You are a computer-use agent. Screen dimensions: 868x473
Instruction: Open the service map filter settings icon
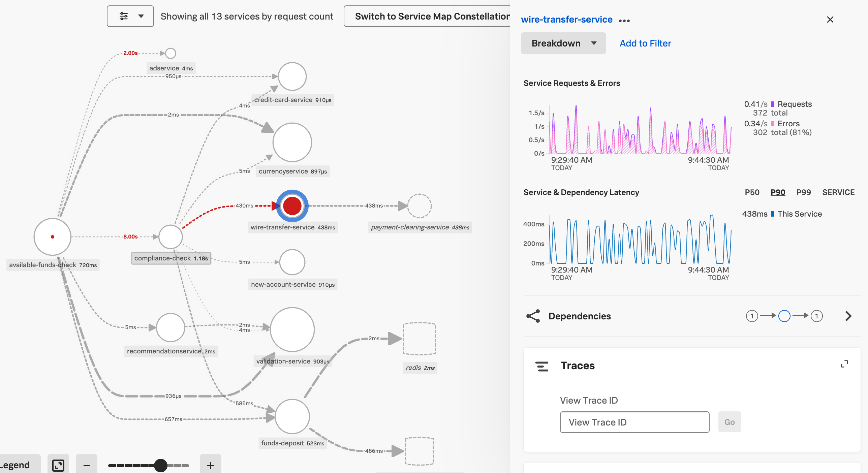click(123, 16)
